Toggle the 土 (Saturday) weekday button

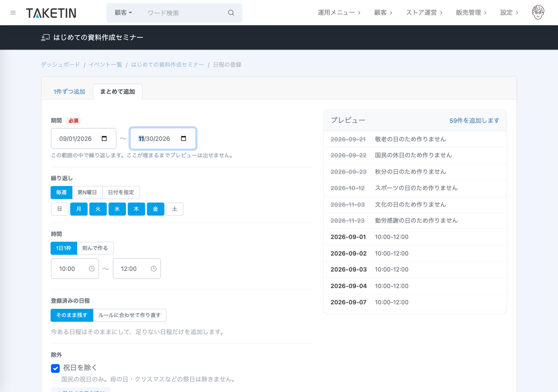(x=175, y=209)
